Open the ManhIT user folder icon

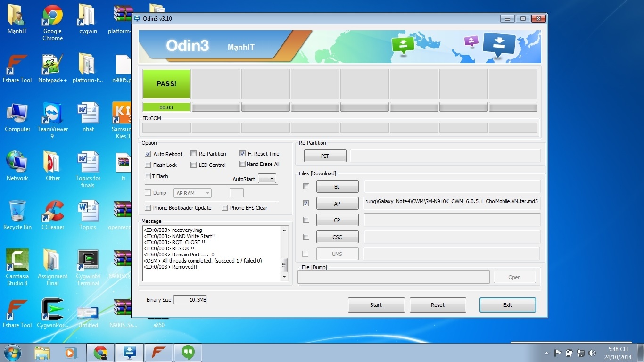17,19
